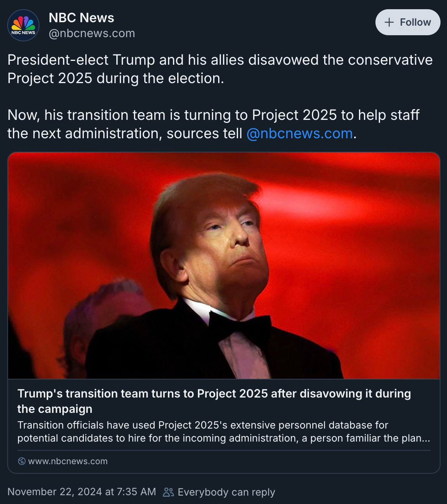Click the NBC News peacock avatar

pyautogui.click(x=23, y=25)
